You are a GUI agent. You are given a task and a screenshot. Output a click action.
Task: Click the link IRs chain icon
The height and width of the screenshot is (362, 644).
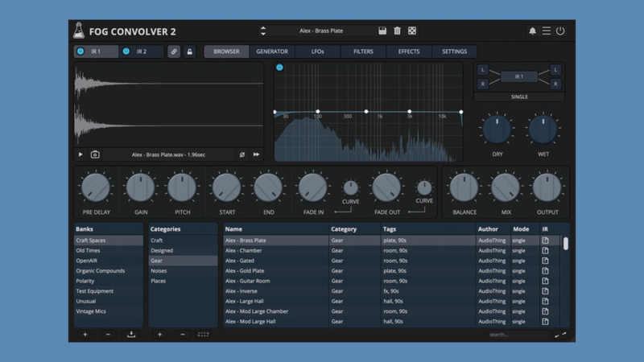[x=174, y=51]
